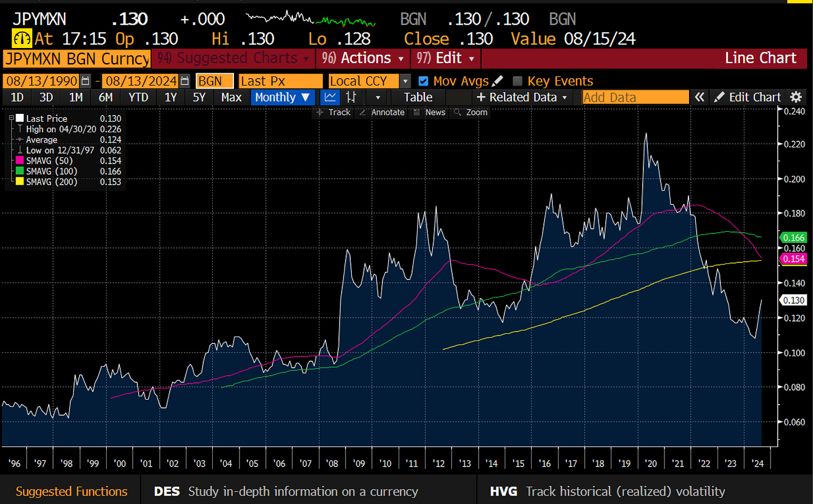813x504 pixels.
Task: Click the magenta SMAVG (50) color swatch
Action: pos(20,160)
